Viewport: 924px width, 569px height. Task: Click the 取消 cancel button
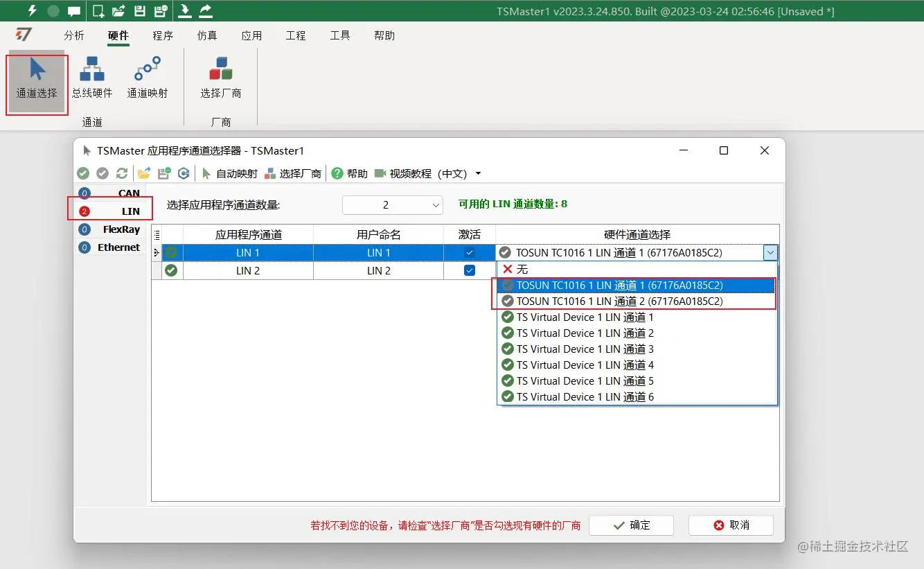pos(731,525)
